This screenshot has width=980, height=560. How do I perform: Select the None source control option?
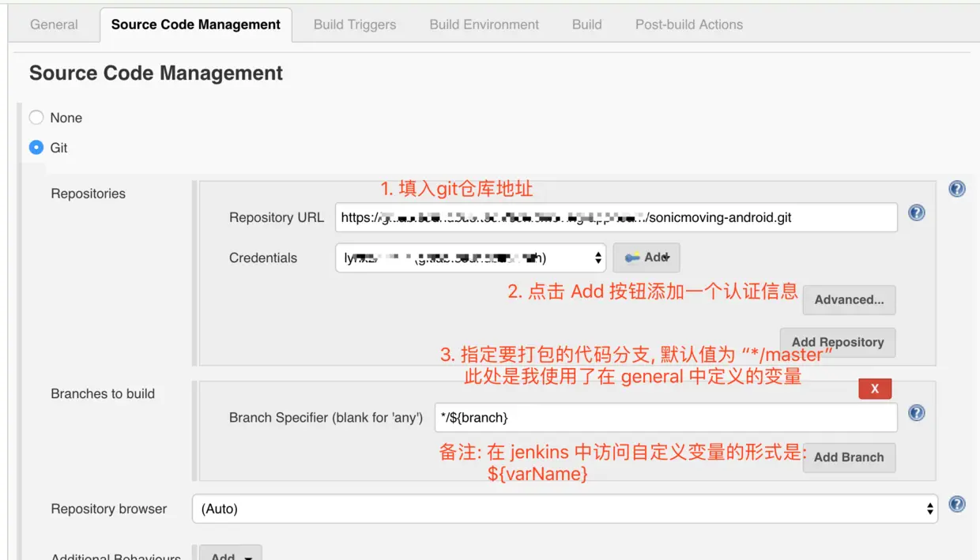(x=36, y=117)
